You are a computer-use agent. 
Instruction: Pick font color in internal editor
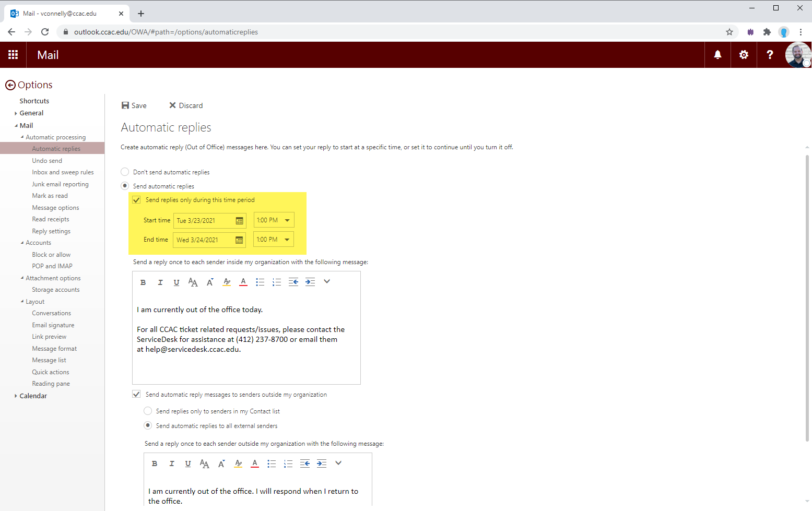coord(243,282)
